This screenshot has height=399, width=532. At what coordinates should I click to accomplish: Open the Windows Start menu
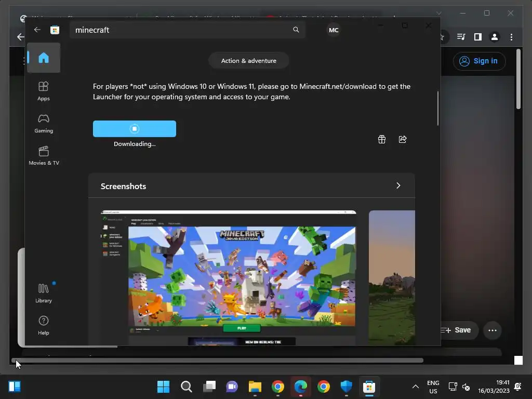[163, 387]
